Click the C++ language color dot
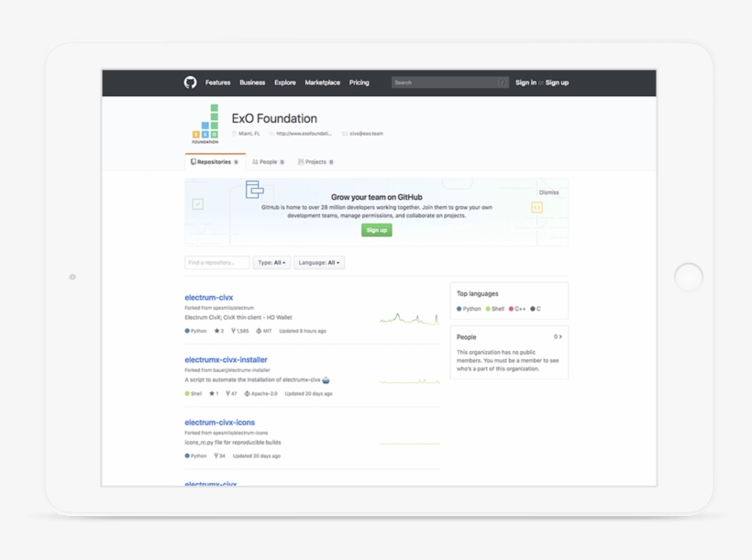 [x=510, y=308]
